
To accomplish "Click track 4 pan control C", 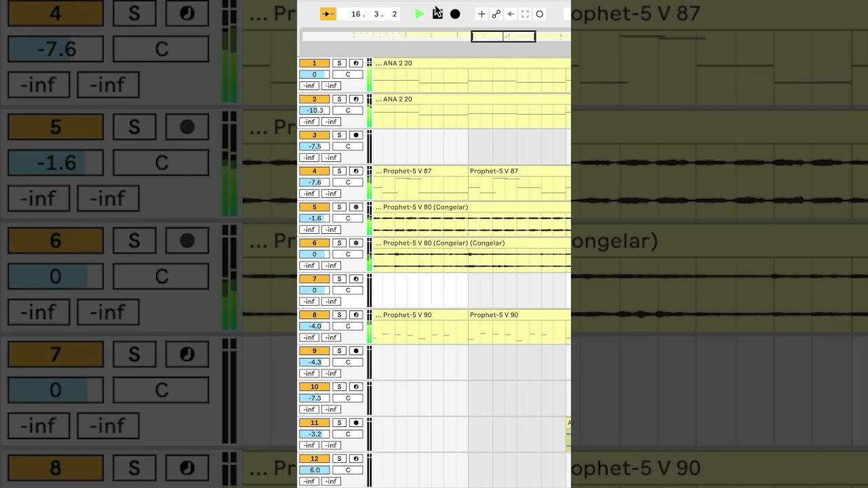I will (348, 182).
